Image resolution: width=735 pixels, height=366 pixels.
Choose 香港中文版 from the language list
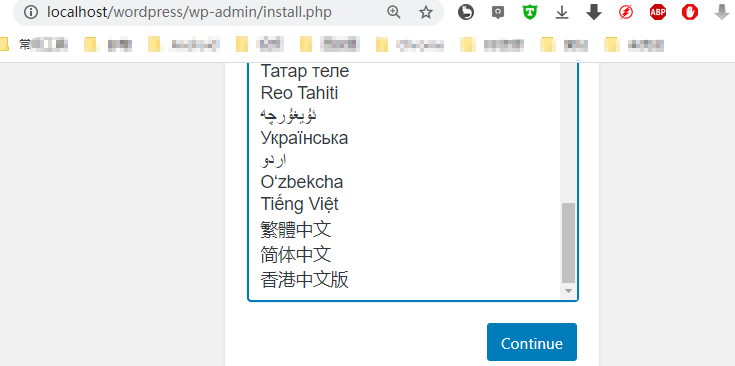pos(304,280)
